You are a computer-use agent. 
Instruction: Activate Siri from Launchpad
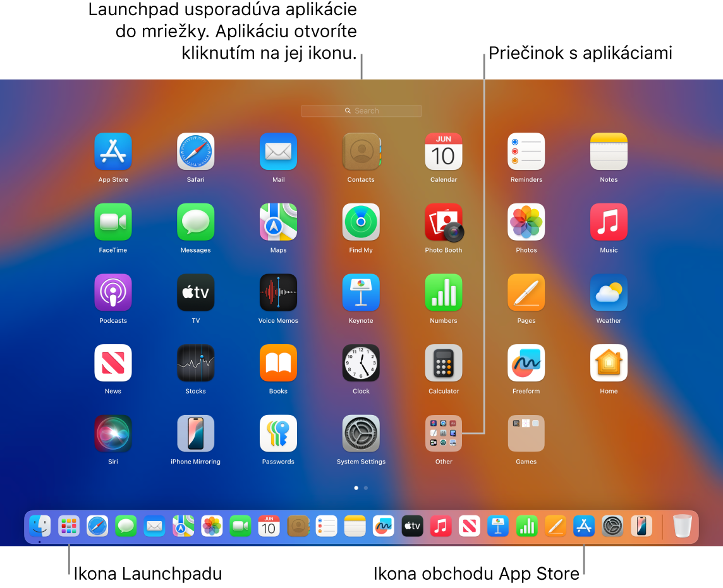(113, 434)
